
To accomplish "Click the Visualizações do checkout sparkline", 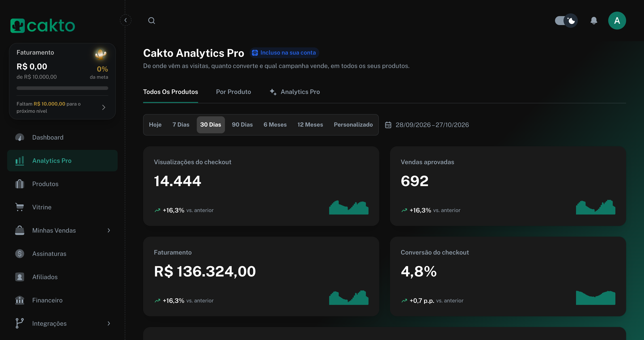I will [x=349, y=207].
